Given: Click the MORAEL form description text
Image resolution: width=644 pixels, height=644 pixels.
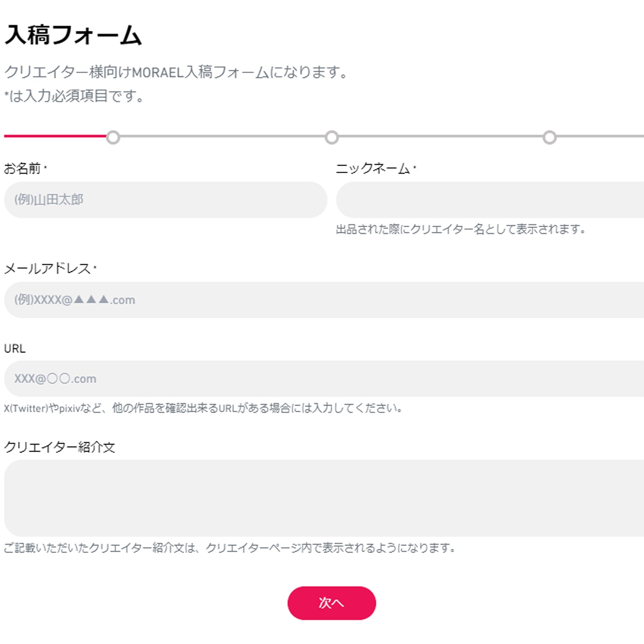Looking at the screenshot, I should coord(176,72).
